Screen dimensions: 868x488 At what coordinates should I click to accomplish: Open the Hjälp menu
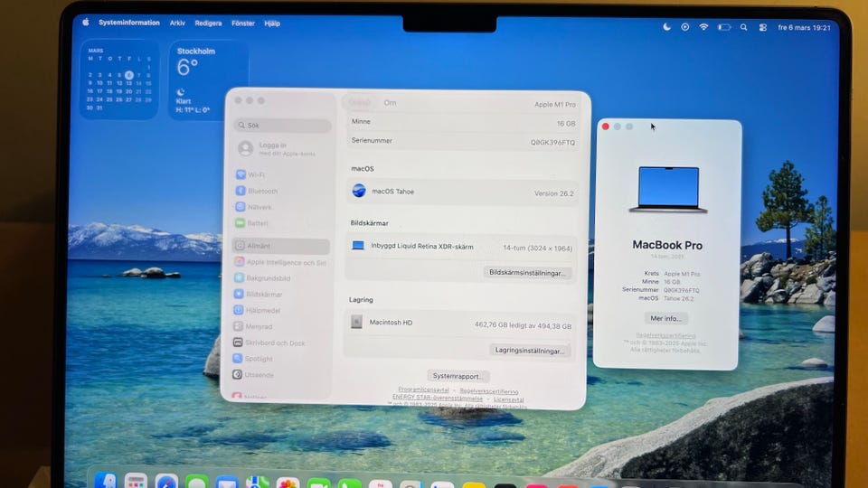(272, 23)
